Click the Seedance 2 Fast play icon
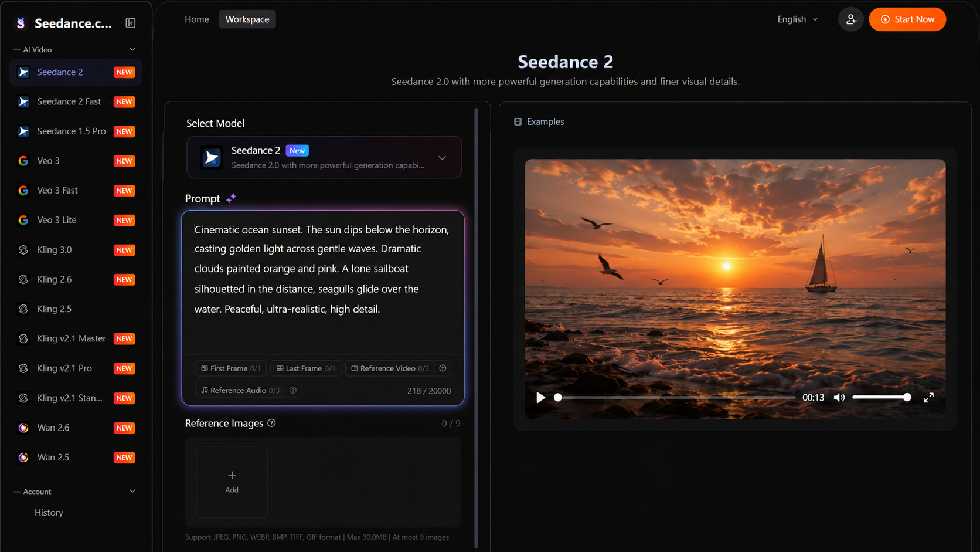The height and width of the screenshot is (552, 980). click(x=23, y=101)
